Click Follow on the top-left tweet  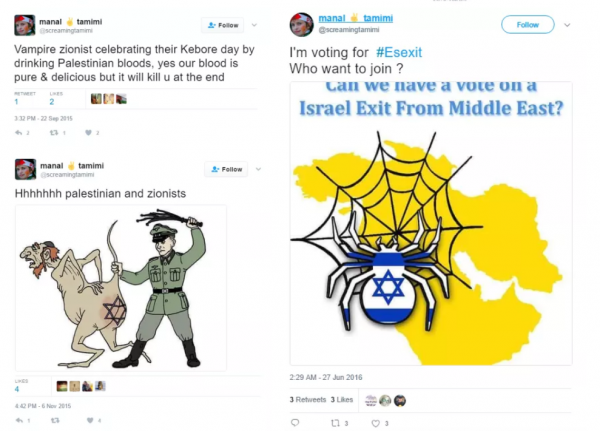[223, 25]
